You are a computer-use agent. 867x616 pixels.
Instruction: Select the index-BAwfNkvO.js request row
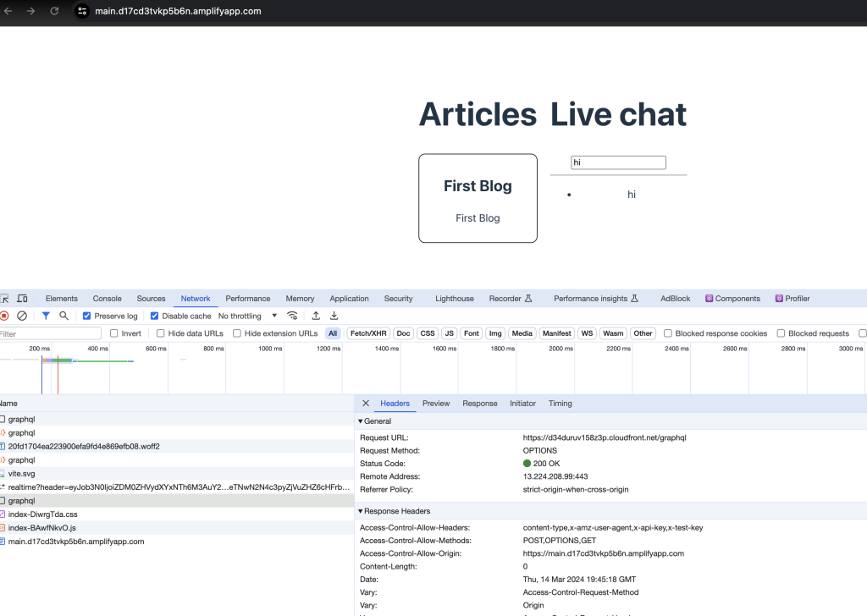pos(177,528)
